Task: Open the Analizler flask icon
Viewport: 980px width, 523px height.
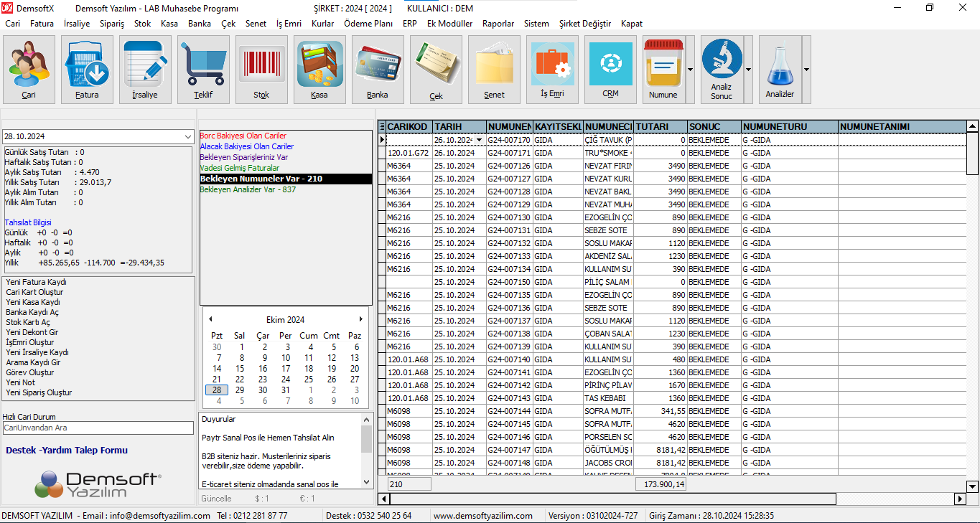Action: [x=780, y=70]
